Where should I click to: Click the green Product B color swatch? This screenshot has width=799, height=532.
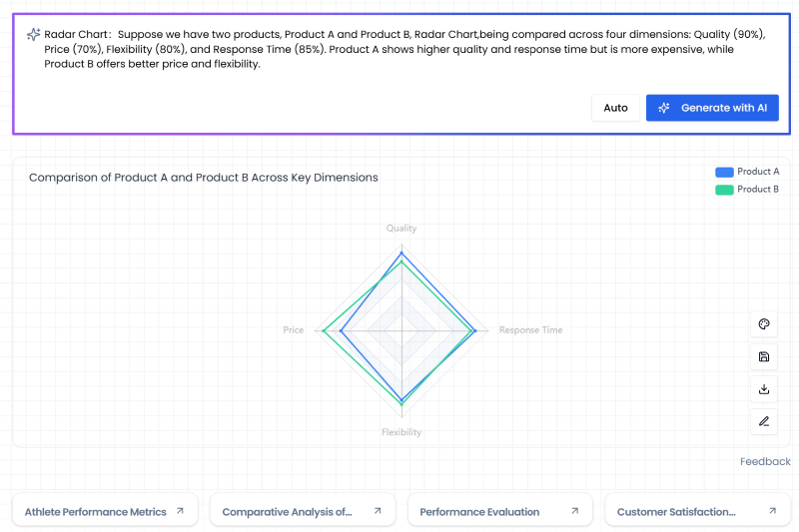(724, 189)
